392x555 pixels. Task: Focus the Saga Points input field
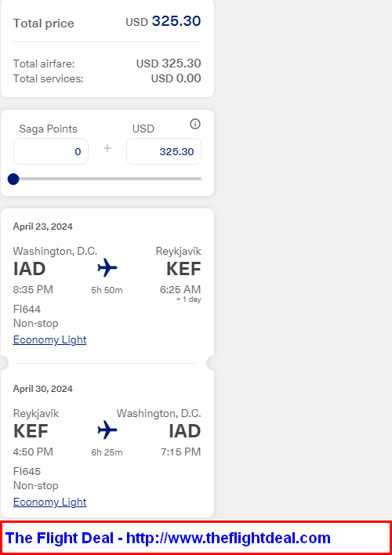coord(51,151)
